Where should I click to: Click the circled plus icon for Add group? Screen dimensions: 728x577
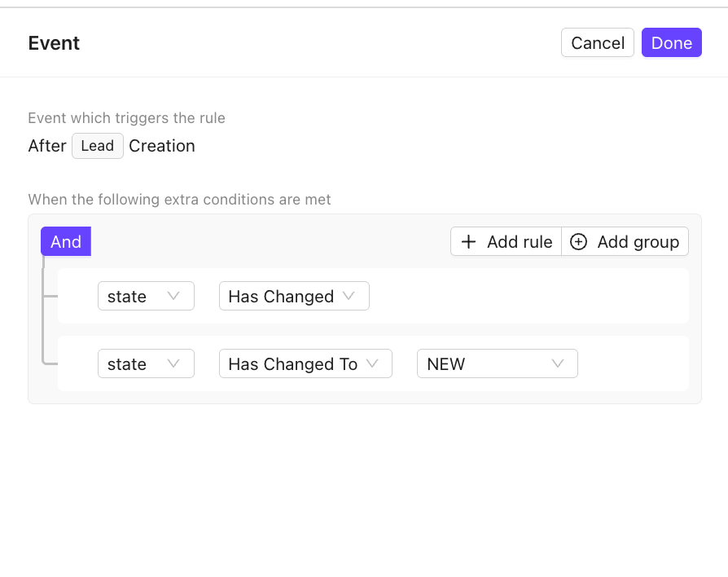[x=578, y=242]
